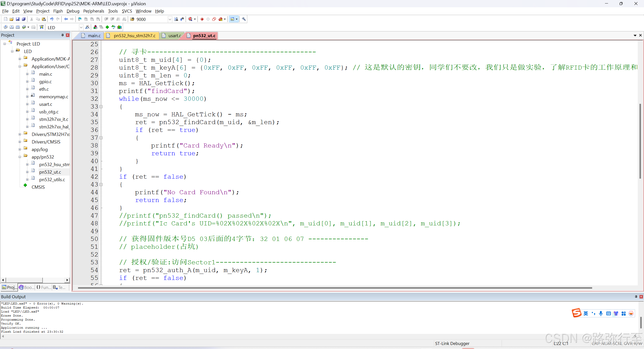Switch to the pn532_hsu_stm32h7.c tab
This screenshot has height=349, width=644.
click(134, 36)
